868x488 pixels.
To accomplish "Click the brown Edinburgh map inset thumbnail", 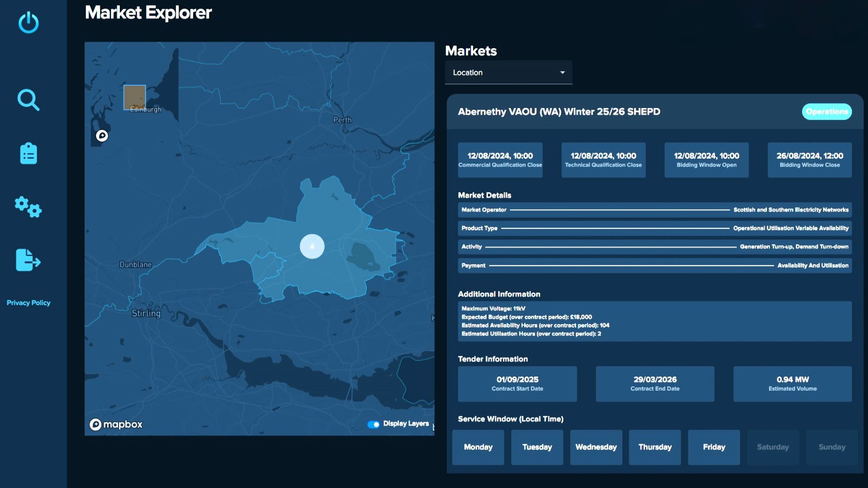I will pos(135,97).
